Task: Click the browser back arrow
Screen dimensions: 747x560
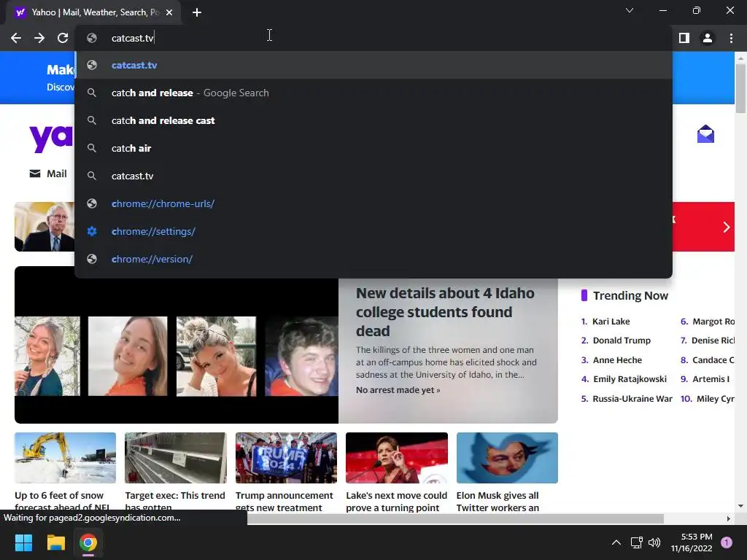Action: pyautogui.click(x=16, y=38)
